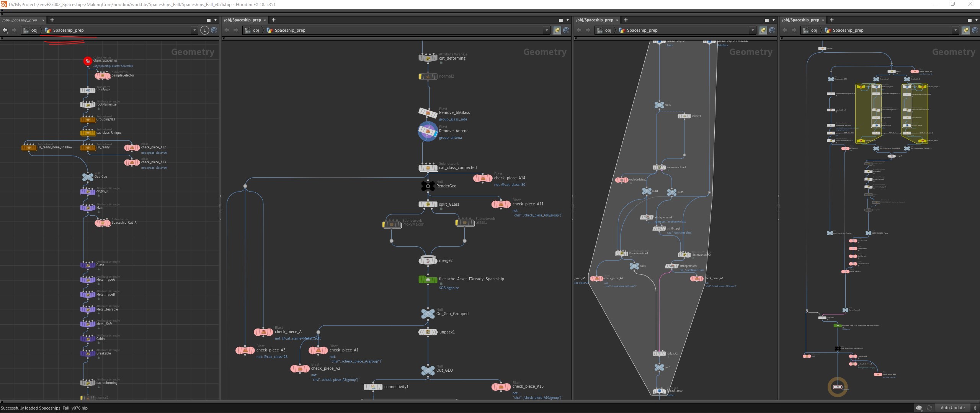The image size is (980, 413).
Task: Switch to second pane's /obj/Spaceship_prep tab
Action: (242, 20)
